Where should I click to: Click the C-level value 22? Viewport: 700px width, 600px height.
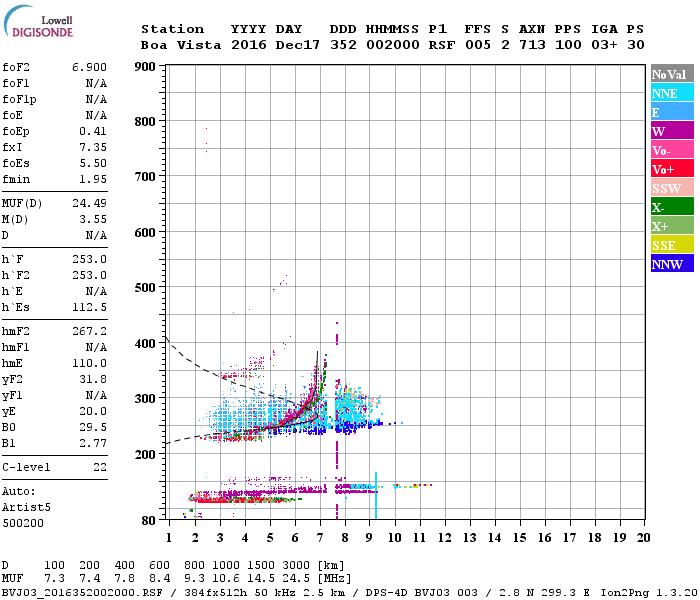pos(100,467)
